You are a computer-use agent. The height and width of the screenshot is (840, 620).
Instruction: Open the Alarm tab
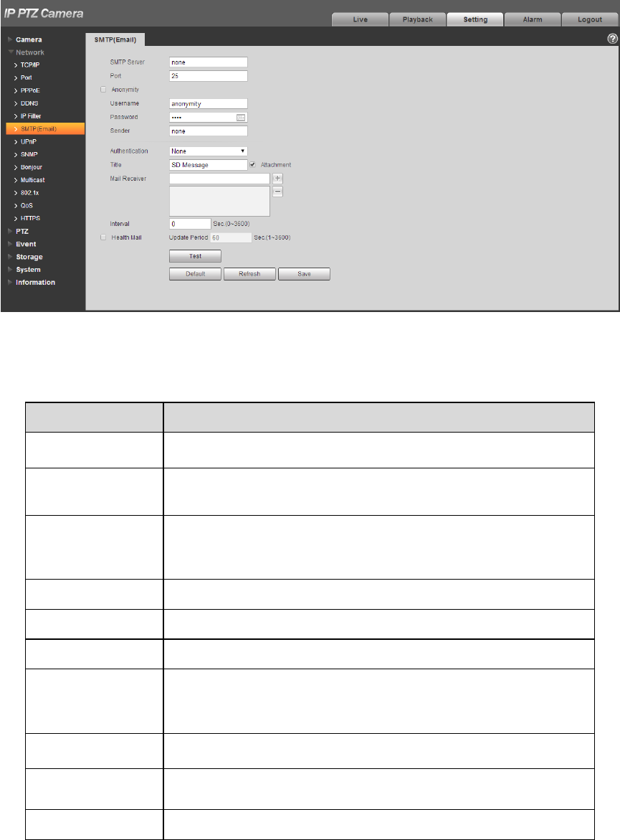point(533,19)
